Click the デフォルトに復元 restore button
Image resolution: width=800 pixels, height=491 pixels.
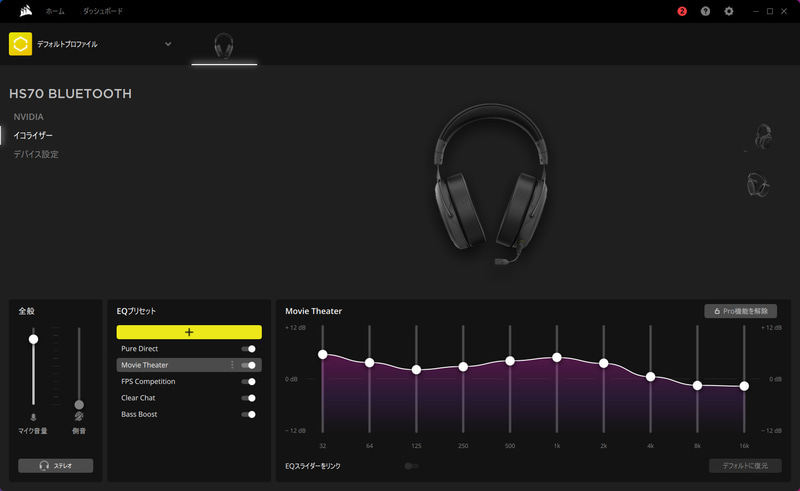745,465
